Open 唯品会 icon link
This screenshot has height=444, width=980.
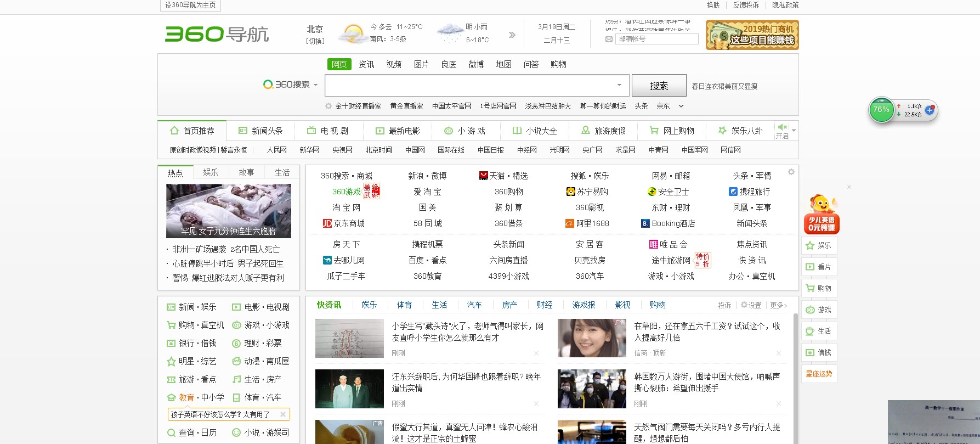tap(654, 244)
